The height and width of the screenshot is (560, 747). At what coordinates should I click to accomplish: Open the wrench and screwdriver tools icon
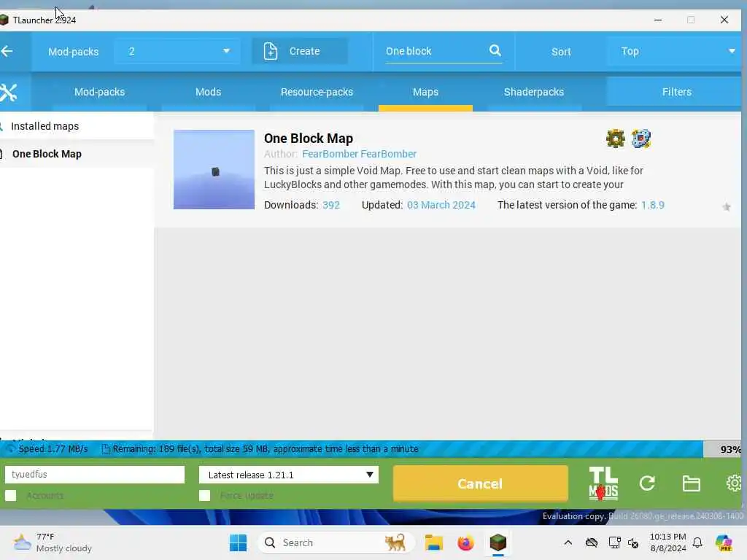[8, 93]
